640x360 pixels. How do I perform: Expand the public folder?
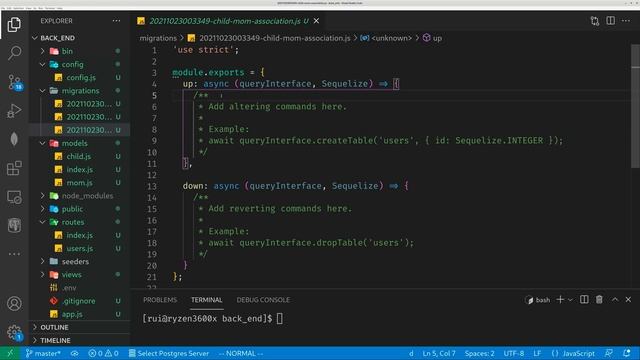coord(80,209)
